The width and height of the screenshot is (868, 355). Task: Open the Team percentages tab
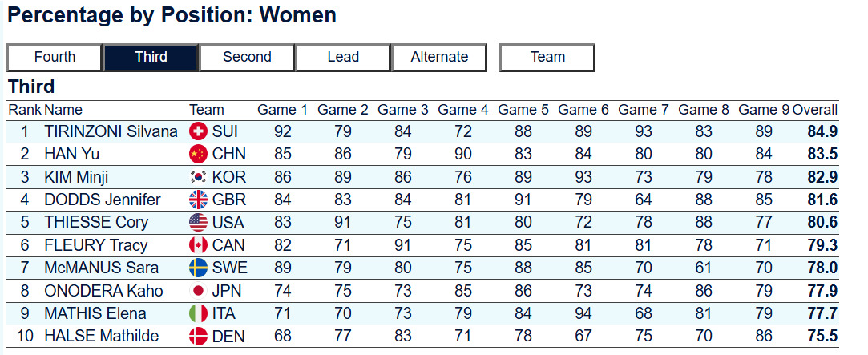point(547,57)
